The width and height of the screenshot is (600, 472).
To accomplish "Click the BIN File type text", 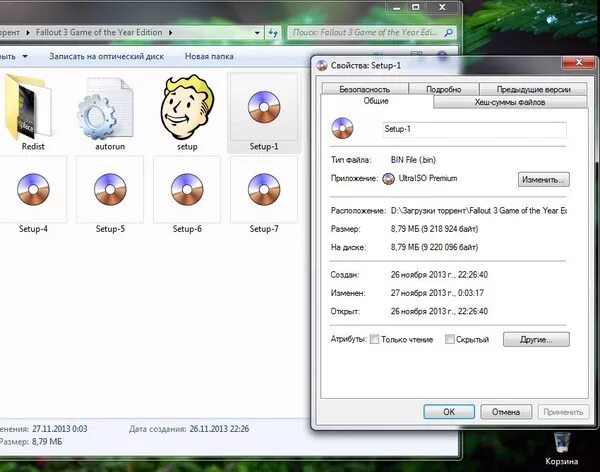I will [413, 160].
